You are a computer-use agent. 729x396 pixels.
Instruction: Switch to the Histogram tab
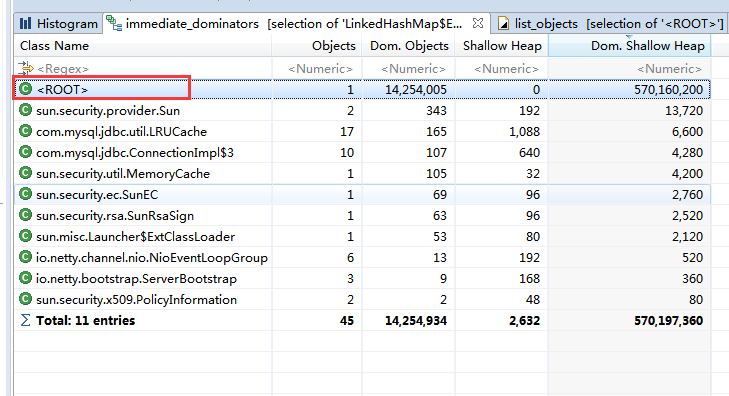coord(59,24)
